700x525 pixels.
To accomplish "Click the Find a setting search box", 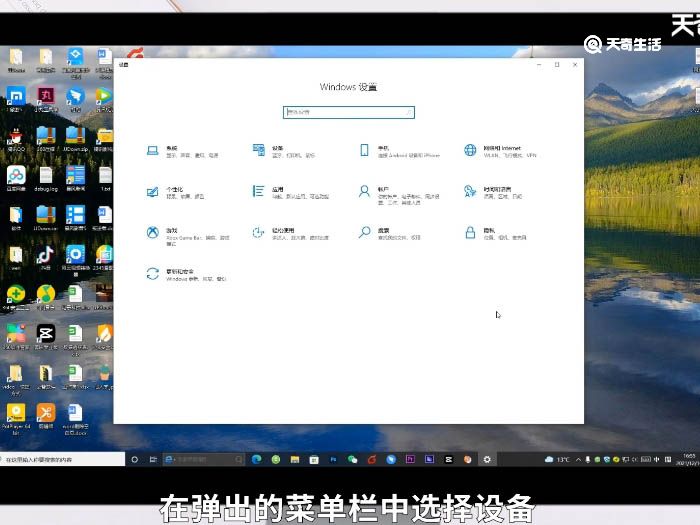I will pyautogui.click(x=348, y=113).
